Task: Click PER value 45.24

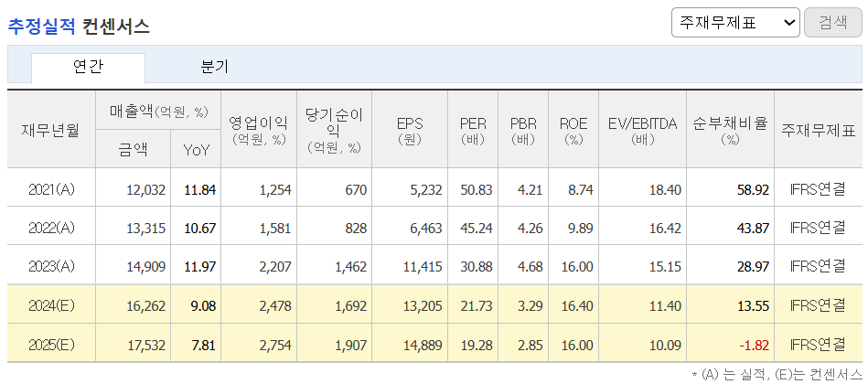Action: click(477, 228)
